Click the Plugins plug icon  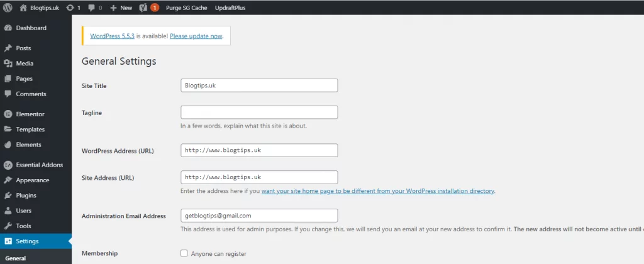point(8,195)
